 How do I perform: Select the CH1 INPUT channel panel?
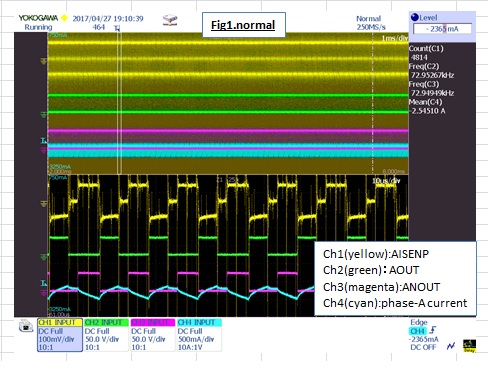(x=60, y=335)
